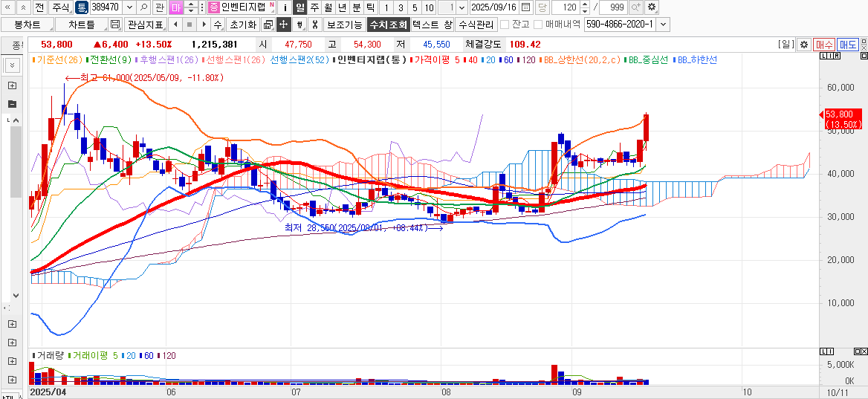Click the save chart template icon
The image size is (868, 399).
pyautogui.click(x=115, y=25)
